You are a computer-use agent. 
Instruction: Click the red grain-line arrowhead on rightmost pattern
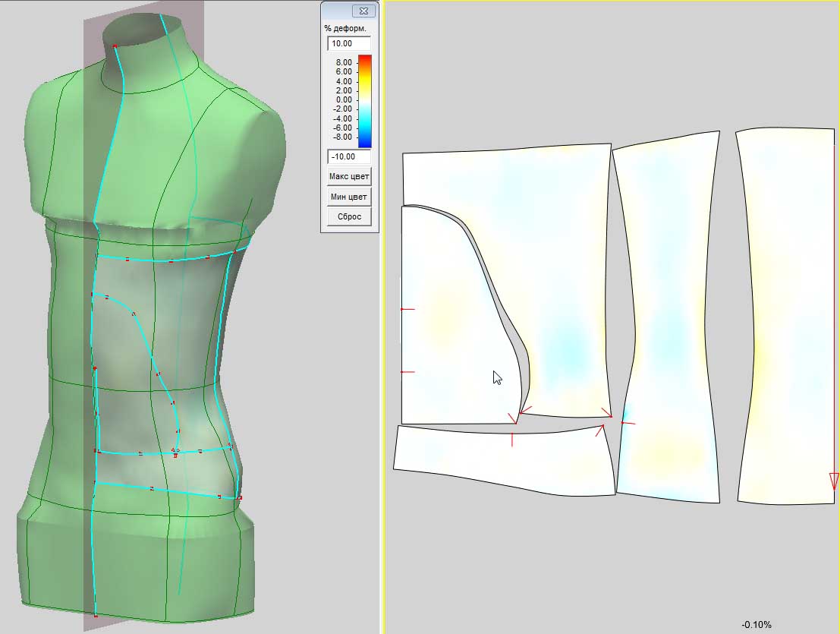(x=834, y=481)
